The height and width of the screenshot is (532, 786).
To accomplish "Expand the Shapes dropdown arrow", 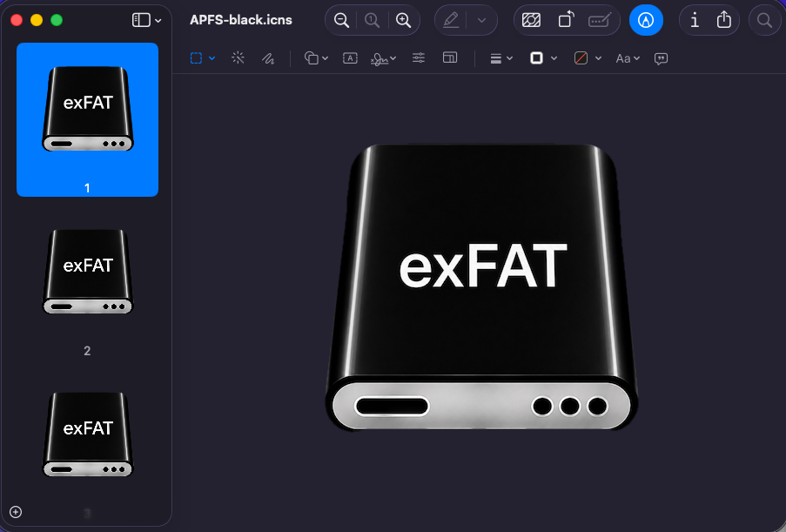I will coord(326,58).
